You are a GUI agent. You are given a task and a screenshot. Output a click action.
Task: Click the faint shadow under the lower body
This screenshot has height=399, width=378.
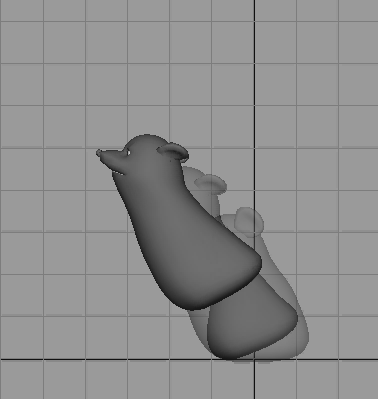[x=253, y=361]
